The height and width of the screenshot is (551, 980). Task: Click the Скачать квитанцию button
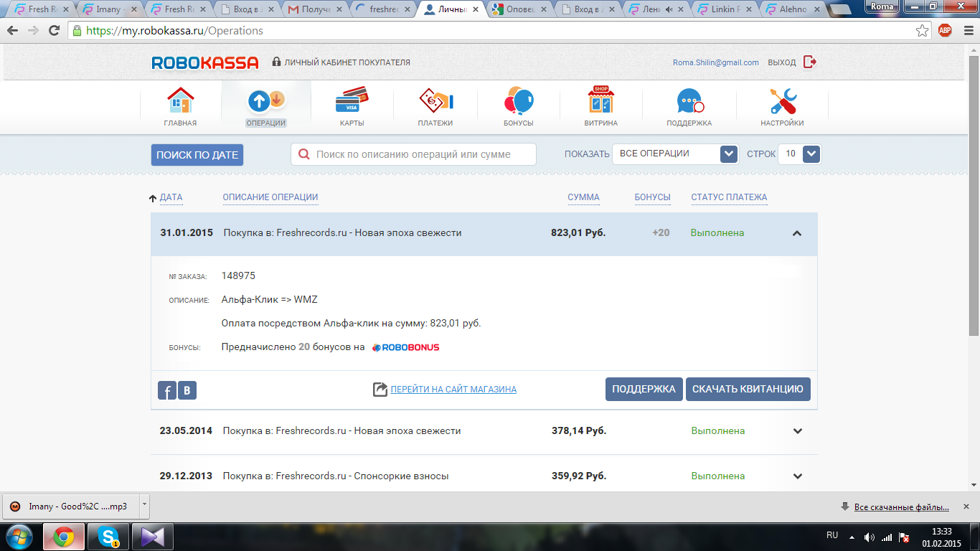pos(748,389)
